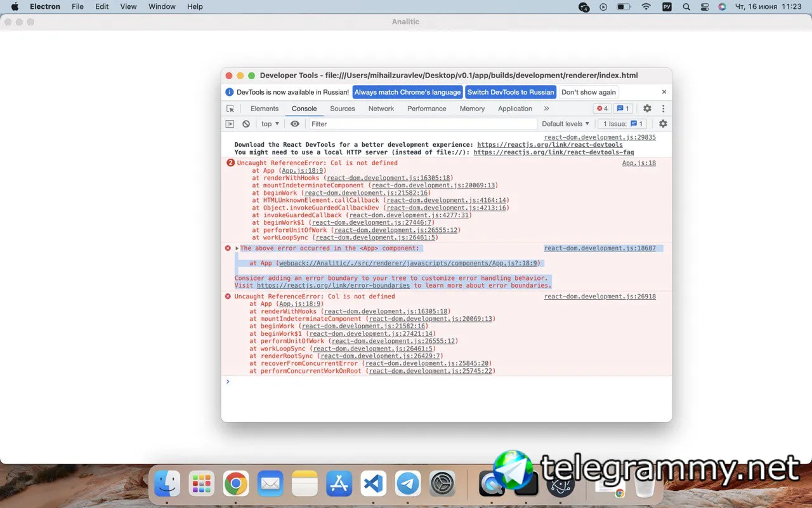
Task: Go to the Network tab
Action: tap(381, 109)
